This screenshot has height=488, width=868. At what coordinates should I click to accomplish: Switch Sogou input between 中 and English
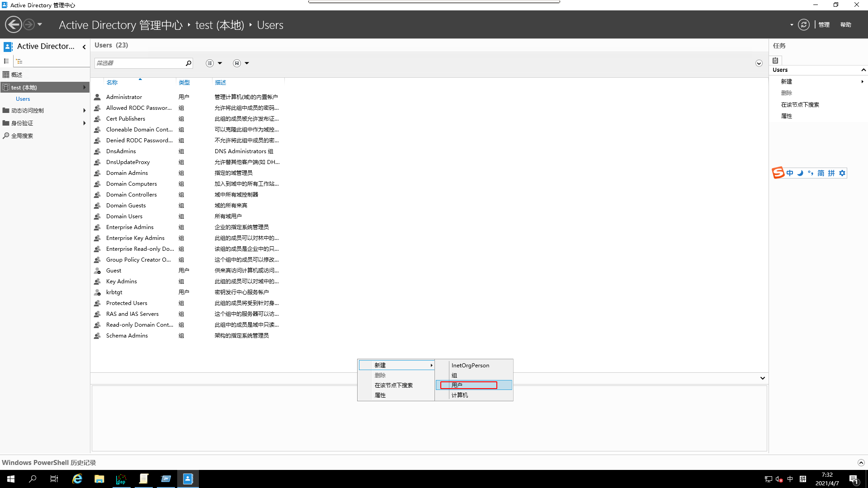click(789, 173)
